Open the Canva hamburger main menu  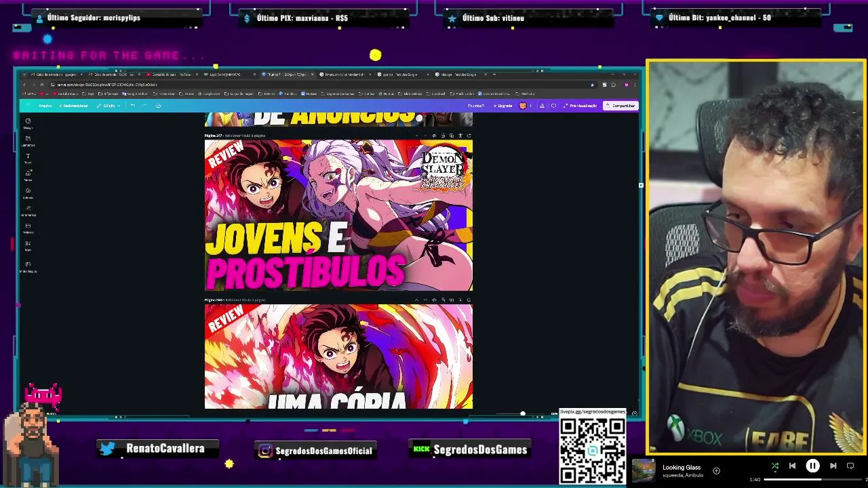coord(28,106)
